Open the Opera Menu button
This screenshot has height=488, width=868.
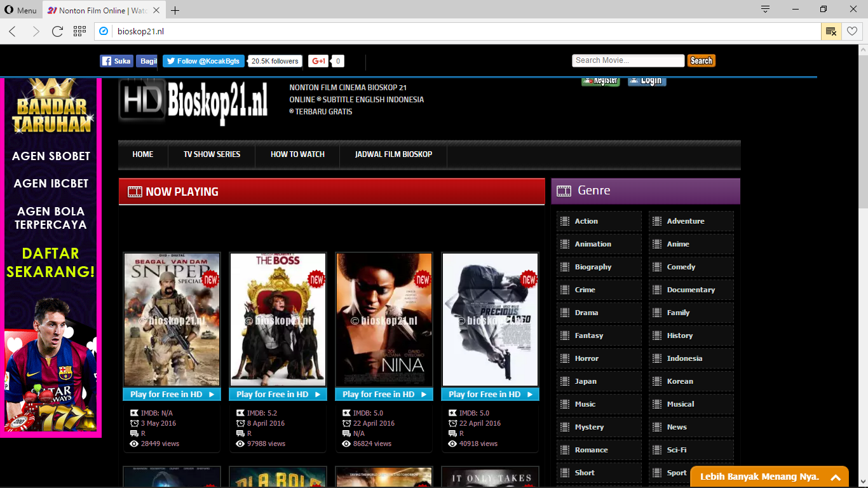coord(22,10)
